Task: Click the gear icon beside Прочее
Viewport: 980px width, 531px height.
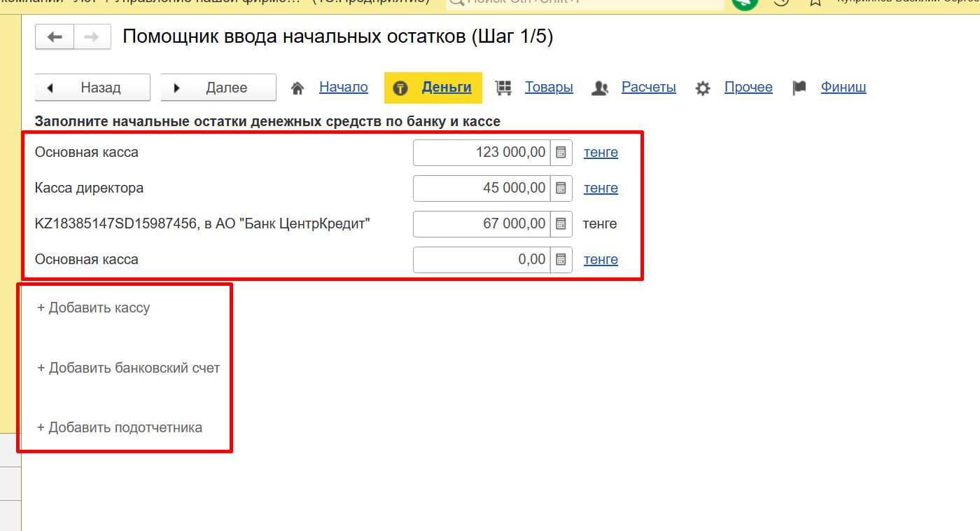Action: [703, 88]
